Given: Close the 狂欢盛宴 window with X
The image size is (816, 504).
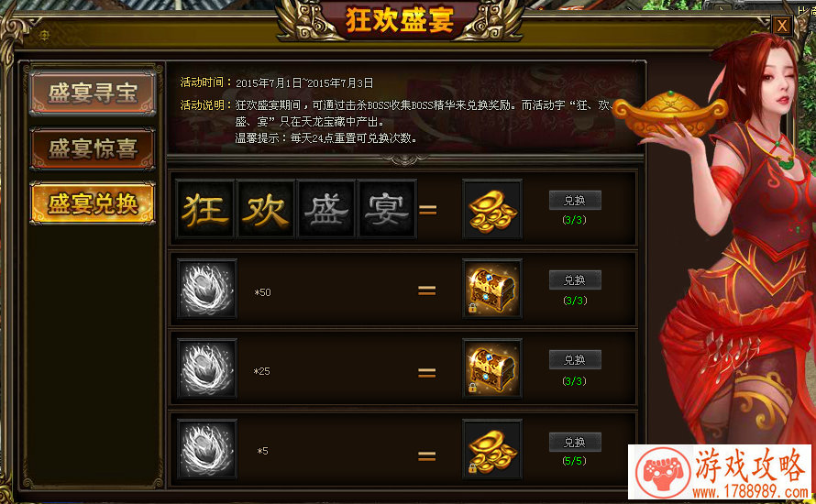Looking at the screenshot, I should point(782,26).
